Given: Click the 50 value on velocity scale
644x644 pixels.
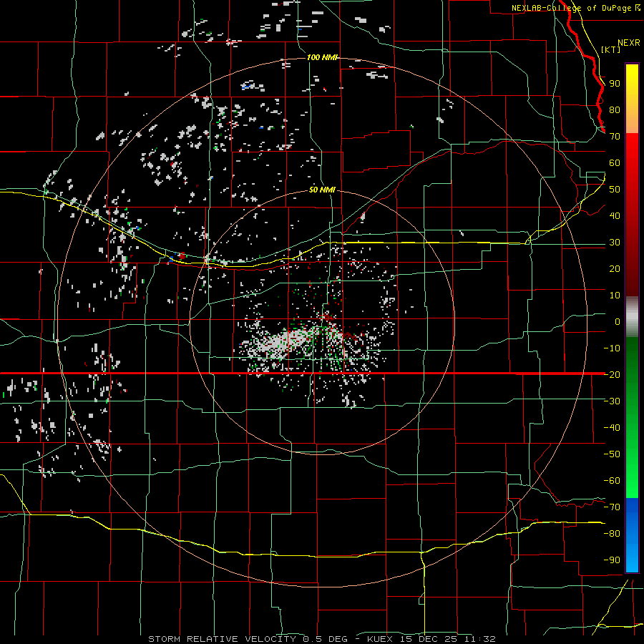Looking at the screenshot, I should (615, 190).
